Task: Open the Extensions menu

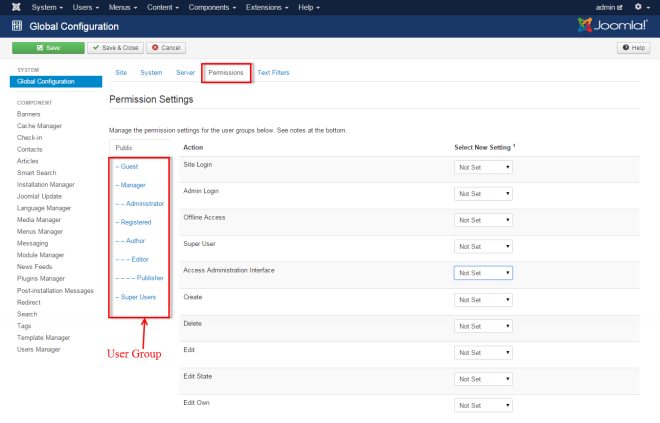Action: pos(267,7)
